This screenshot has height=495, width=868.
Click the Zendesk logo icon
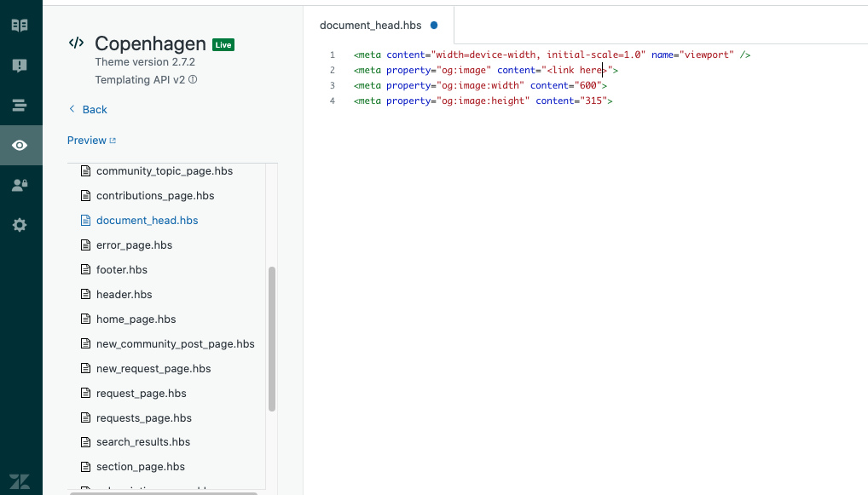[20, 481]
